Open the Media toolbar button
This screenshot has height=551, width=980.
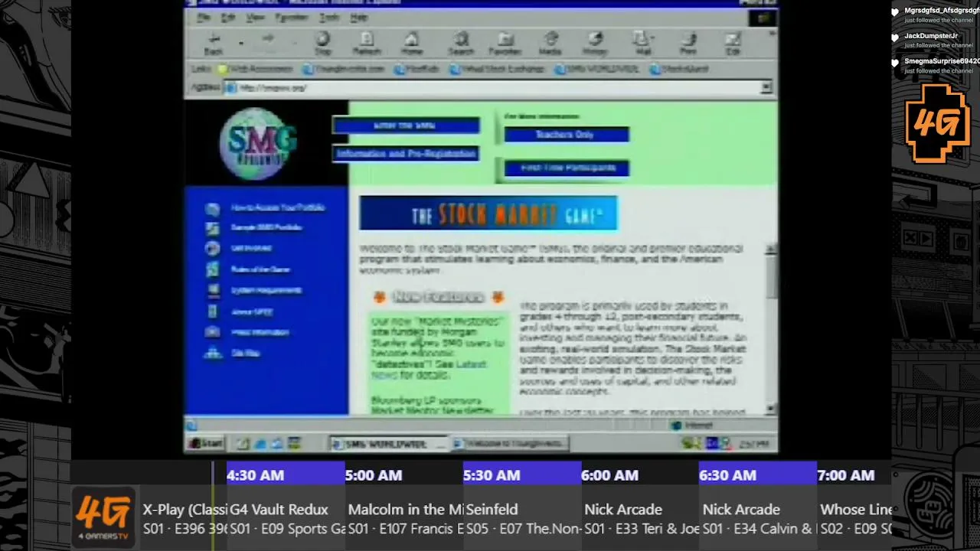click(x=550, y=44)
